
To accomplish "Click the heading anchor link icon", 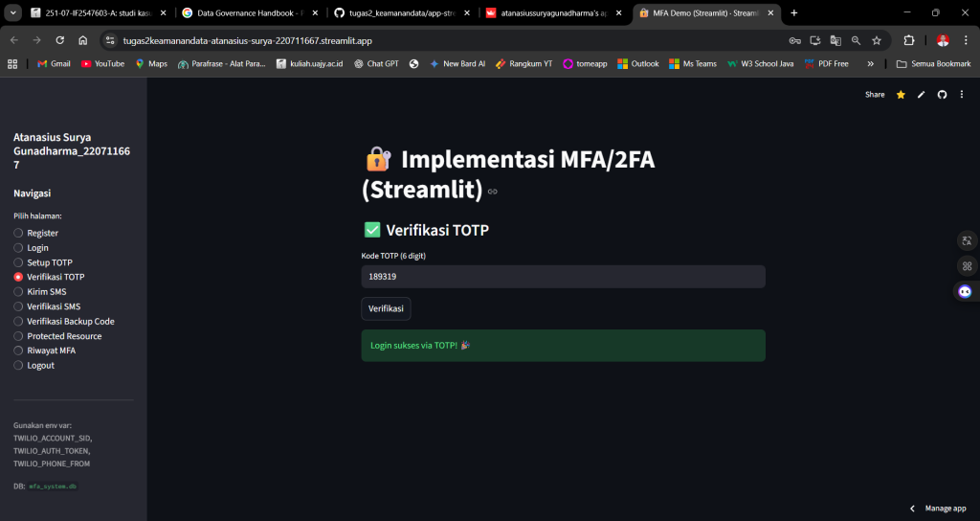I will click(493, 192).
